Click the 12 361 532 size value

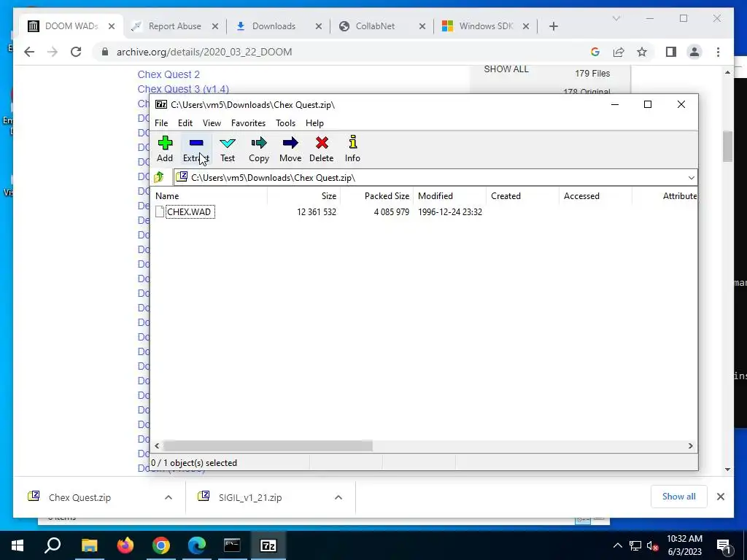[x=317, y=212]
